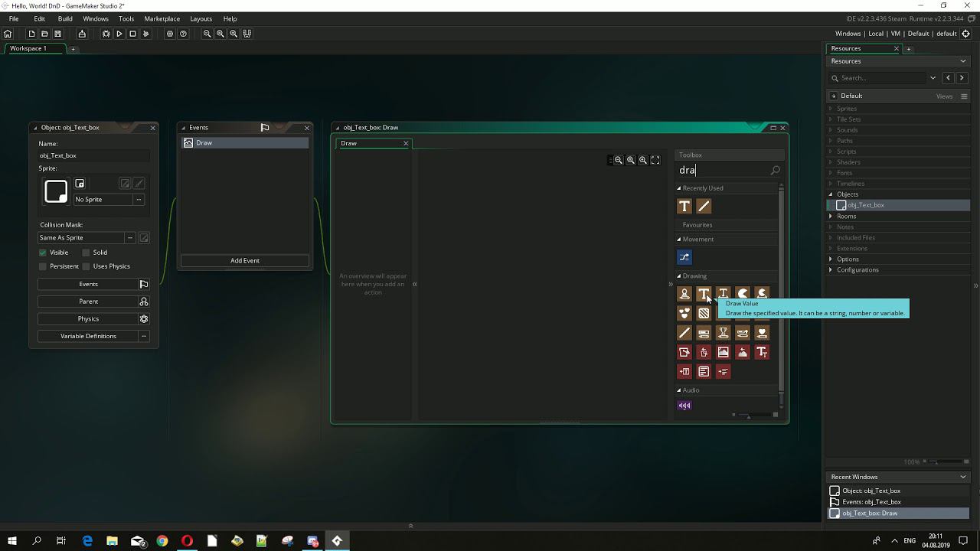The image size is (980, 551).
Task: Click the object Name input field
Action: click(x=93, y=155)
